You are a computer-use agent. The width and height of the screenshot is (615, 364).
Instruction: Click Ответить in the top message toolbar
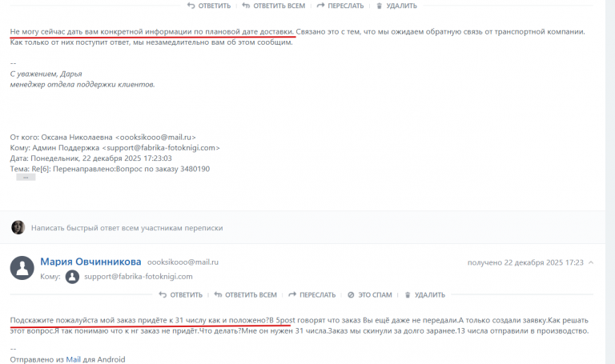(209, 6)
